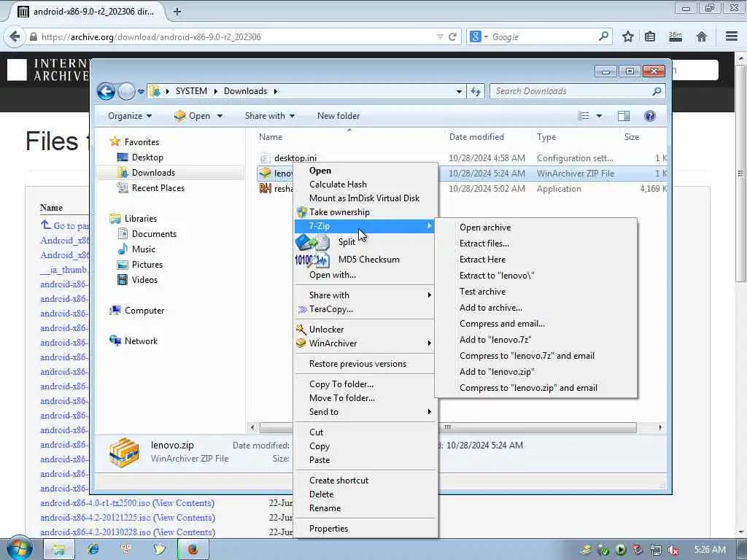Expand the Open button dropdown arrow
This screenshot has height=560, width=747.
220,116
